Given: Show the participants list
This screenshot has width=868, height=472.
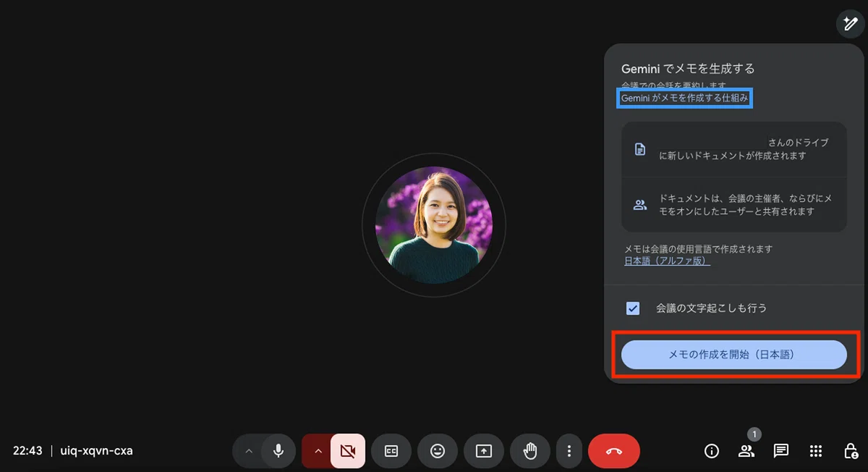Looking at the screenshot, I should (746, 451).
